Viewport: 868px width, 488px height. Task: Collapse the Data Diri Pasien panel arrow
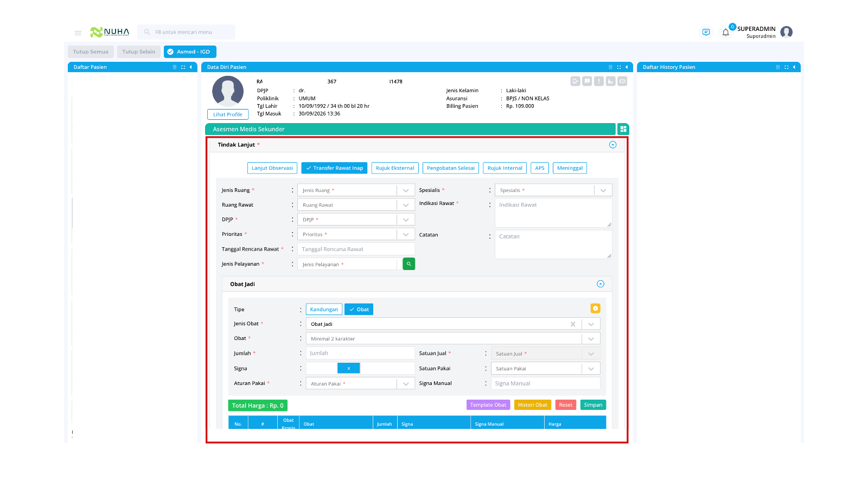pos(627,67)
